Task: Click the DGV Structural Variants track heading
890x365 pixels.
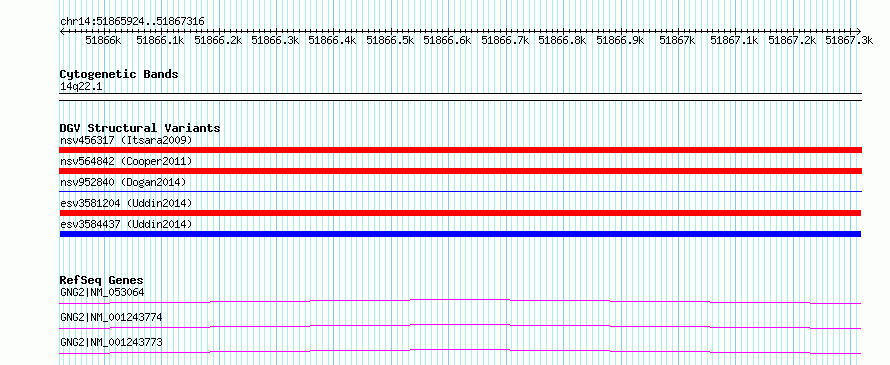Action: (140, 128)
